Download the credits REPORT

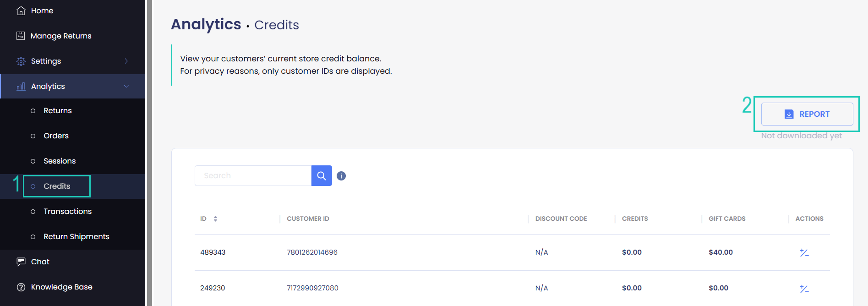[x=807, y=114]
